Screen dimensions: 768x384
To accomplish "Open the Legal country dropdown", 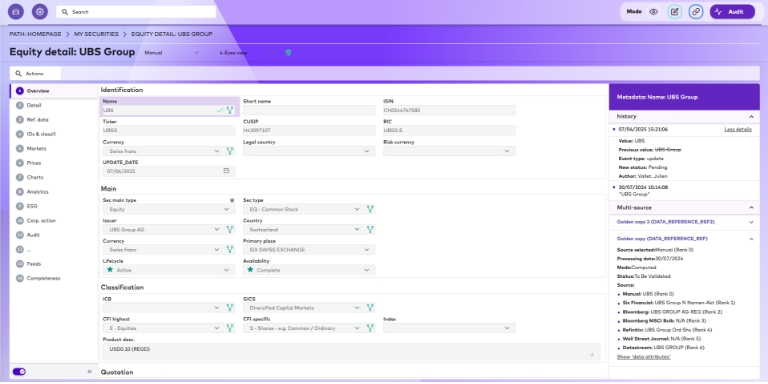I will (309, 151).
